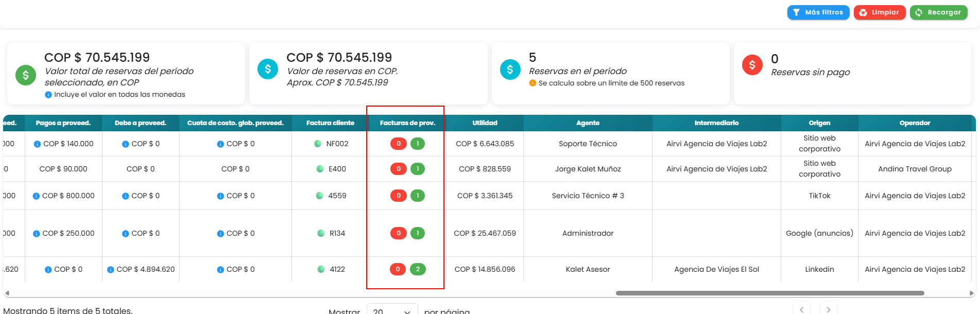Viewport: 980px width, 314px height.
Task: Click the green dollar icon for total reservations
Action: [26, 75]
